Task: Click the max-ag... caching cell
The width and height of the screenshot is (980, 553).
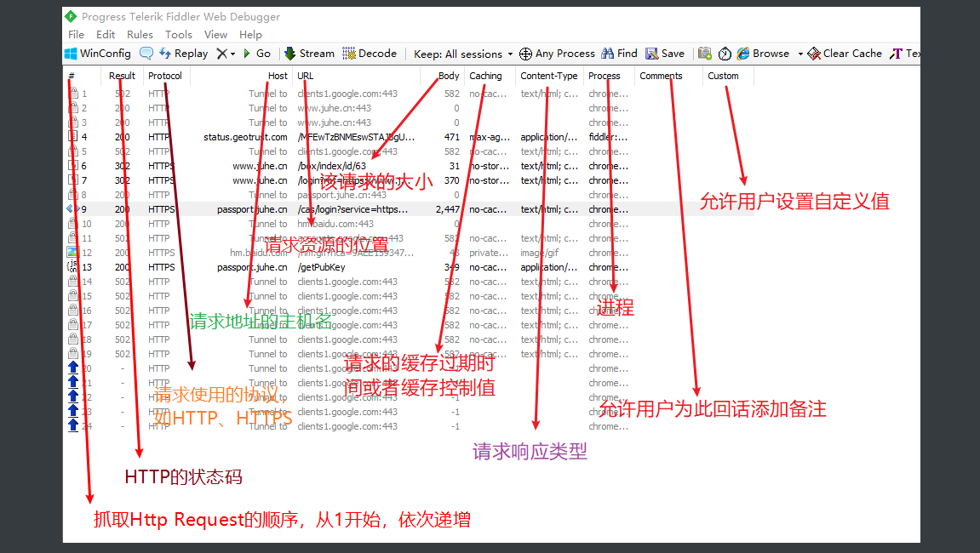Action: pyautogui.click(x=490, y=137)
